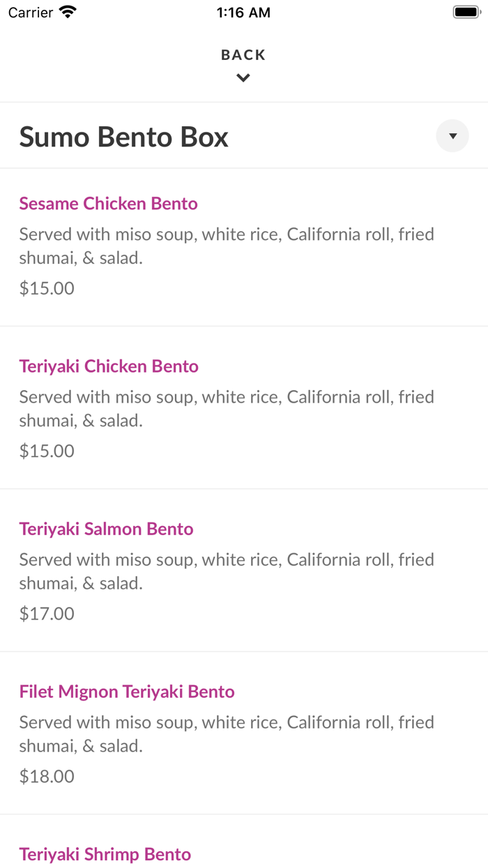Tap the Filet Mignon Bento description text
This screenshot has height=868, width=488.
227,734
